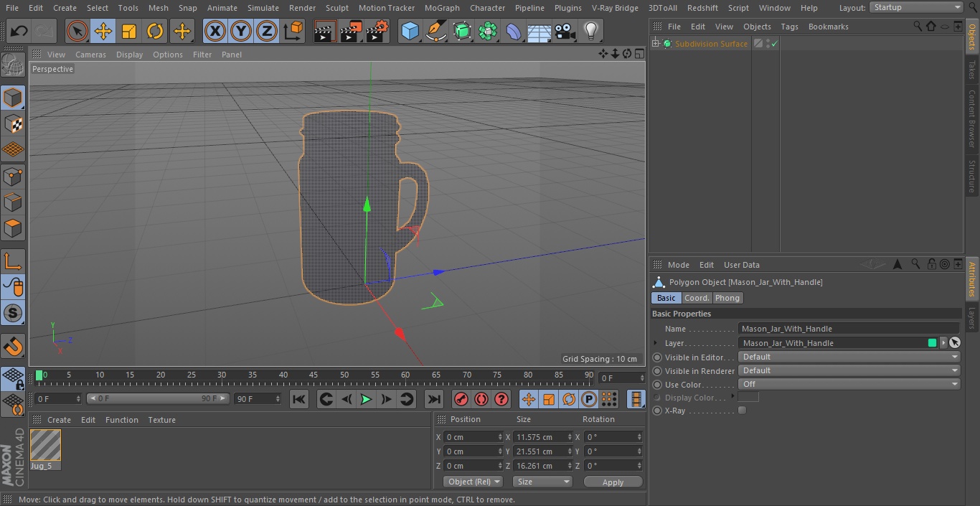Open Edit Render Settings icon
This screenshot has width=980, height=506.
(377, 32)
